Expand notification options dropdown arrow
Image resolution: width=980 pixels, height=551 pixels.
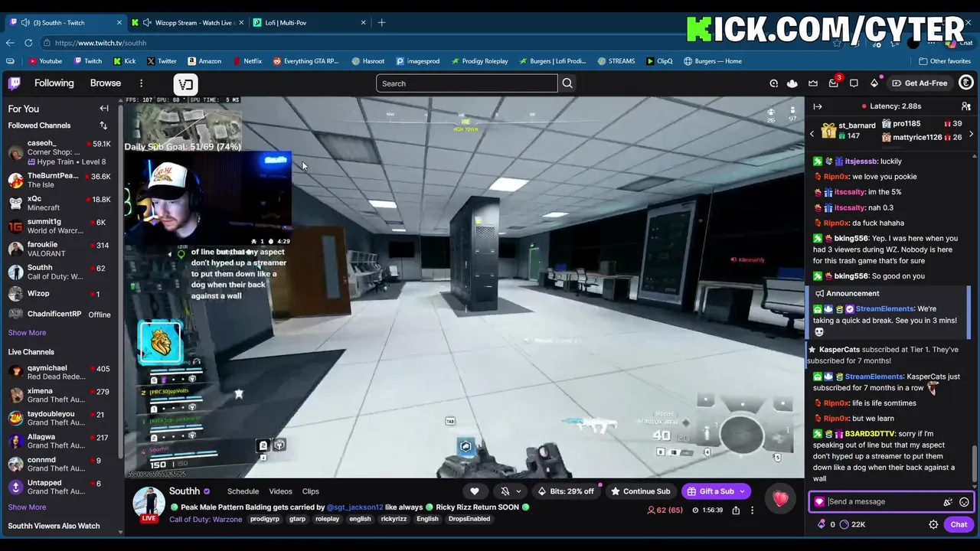[518, 491]
